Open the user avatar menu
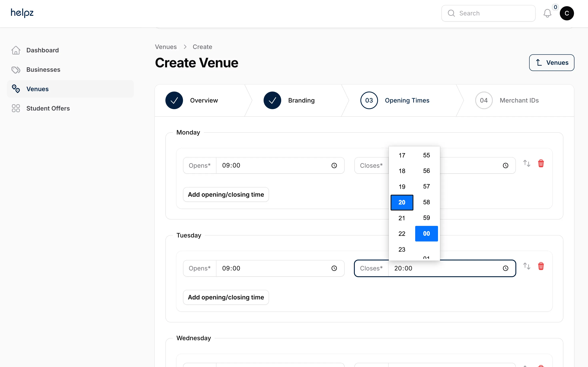This screenshot has height=367, width=588. coord(567,13)
